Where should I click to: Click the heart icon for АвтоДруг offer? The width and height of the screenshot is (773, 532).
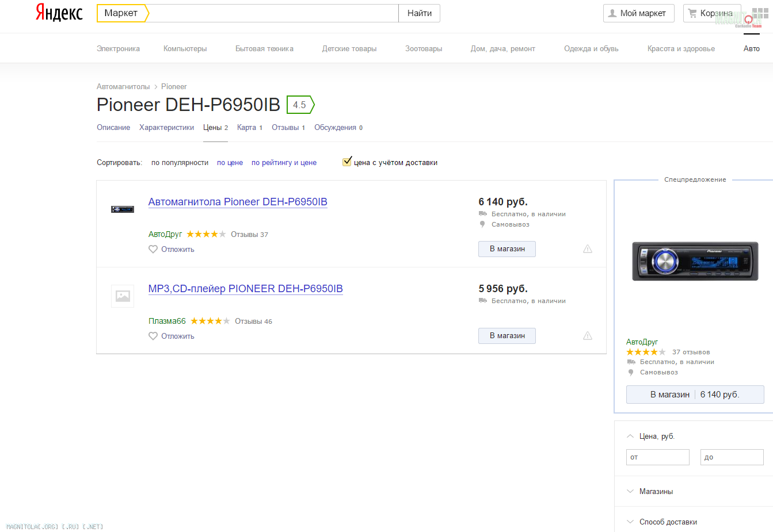153,249
